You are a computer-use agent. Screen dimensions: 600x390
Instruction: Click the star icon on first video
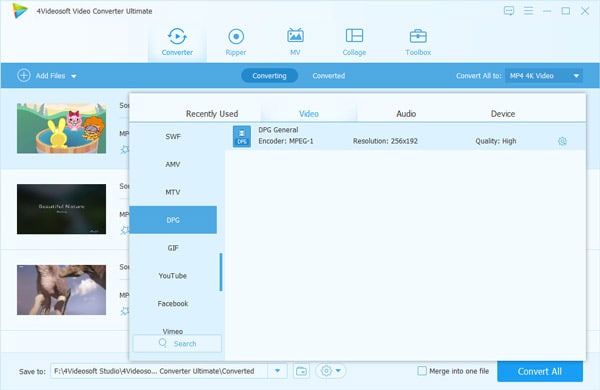[x=125, y=150]
